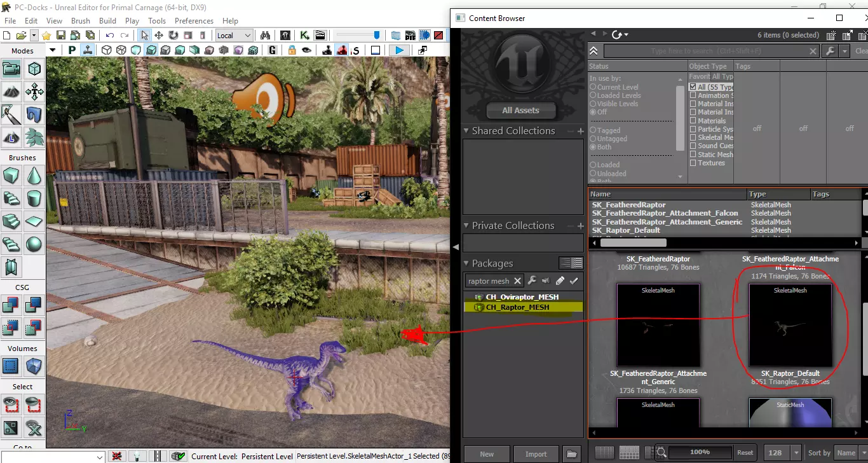Adjust the 100% thumbnail zoom slider
Image resolution: width=868 pixels, height=463 pixels.
click(x=699, y=452)
